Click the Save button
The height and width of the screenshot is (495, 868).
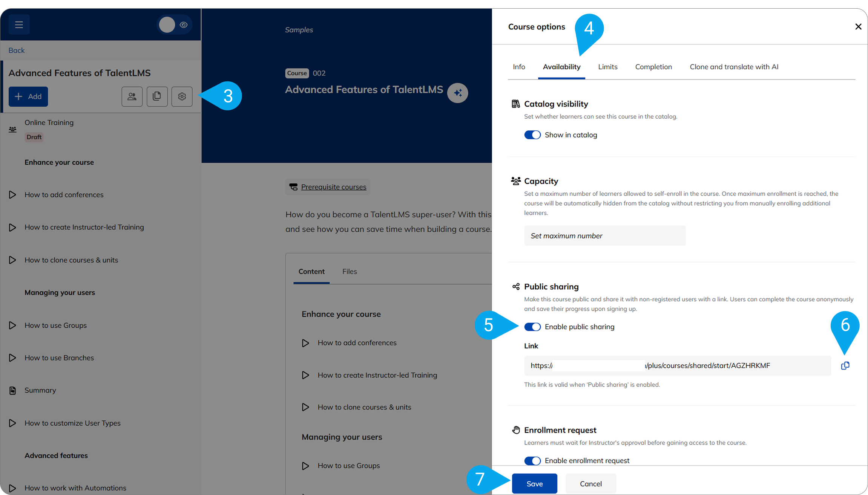(534, 484)
